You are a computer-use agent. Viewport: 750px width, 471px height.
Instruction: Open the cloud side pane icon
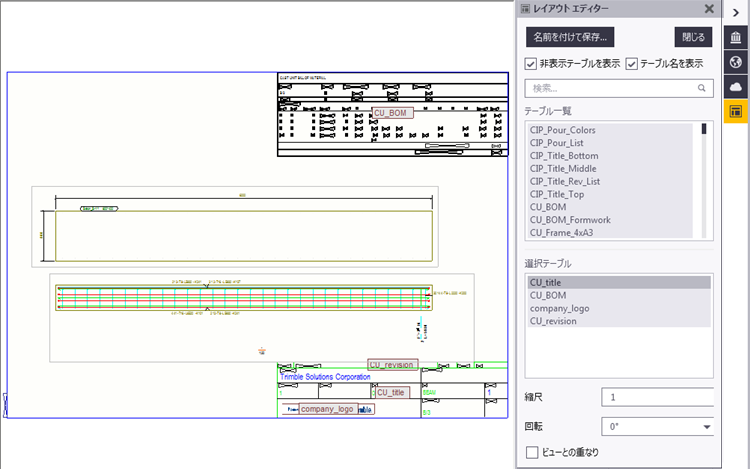tap(735, 87)
